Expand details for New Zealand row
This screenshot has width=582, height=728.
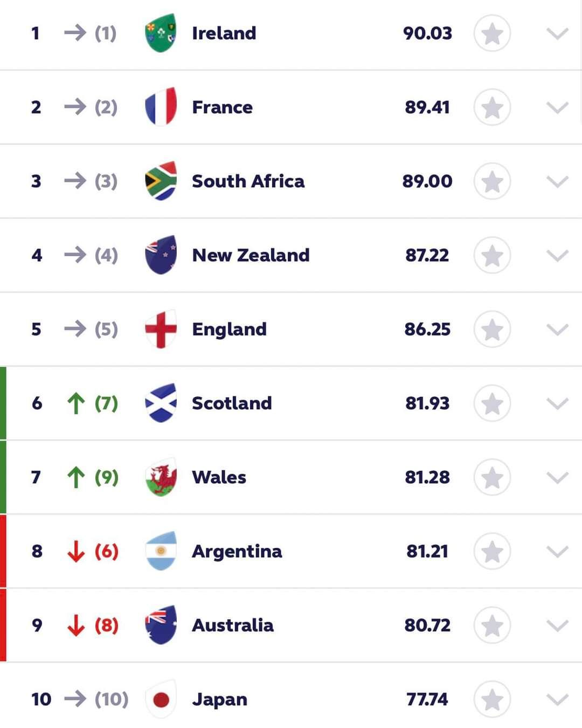pos(557,256)
